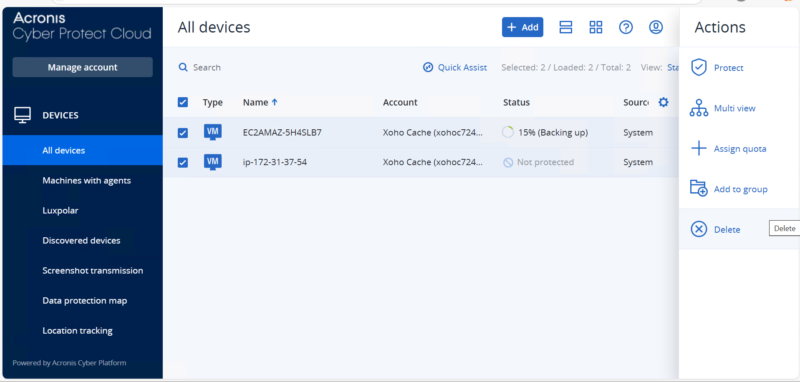
Task: Click System source in EC2AMAZ-5H4SLB7 row
Action: (x=638, y=133)
